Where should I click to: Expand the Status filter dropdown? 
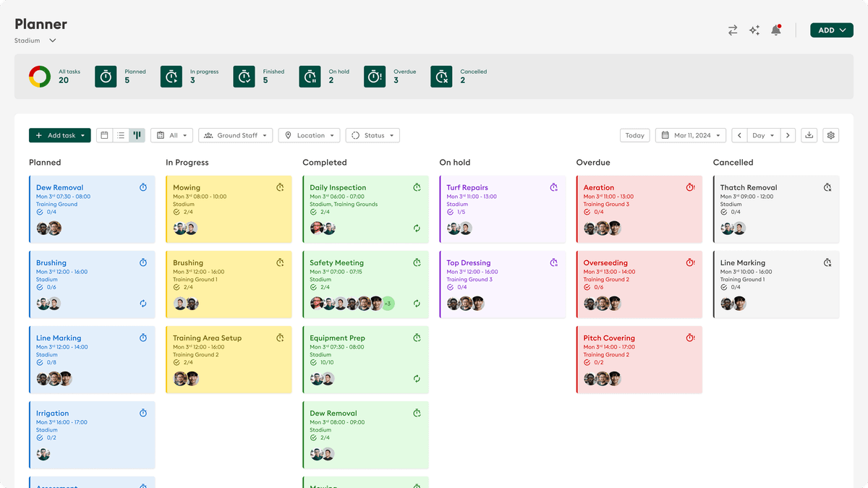[372, 135]
